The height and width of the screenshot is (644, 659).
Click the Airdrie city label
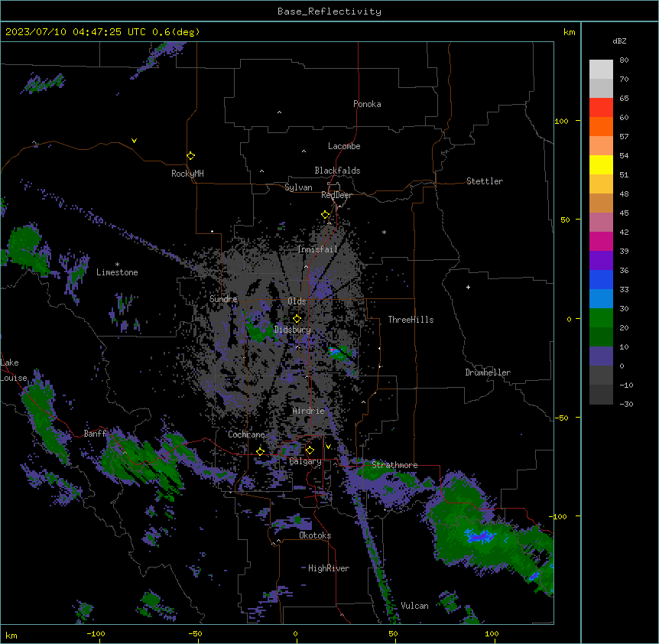point(308,411)
